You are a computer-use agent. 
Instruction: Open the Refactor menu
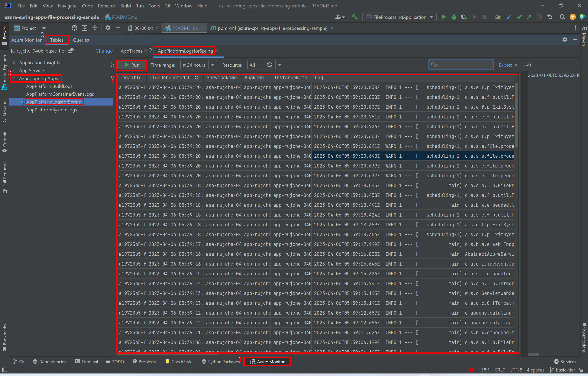coord(106,6)
